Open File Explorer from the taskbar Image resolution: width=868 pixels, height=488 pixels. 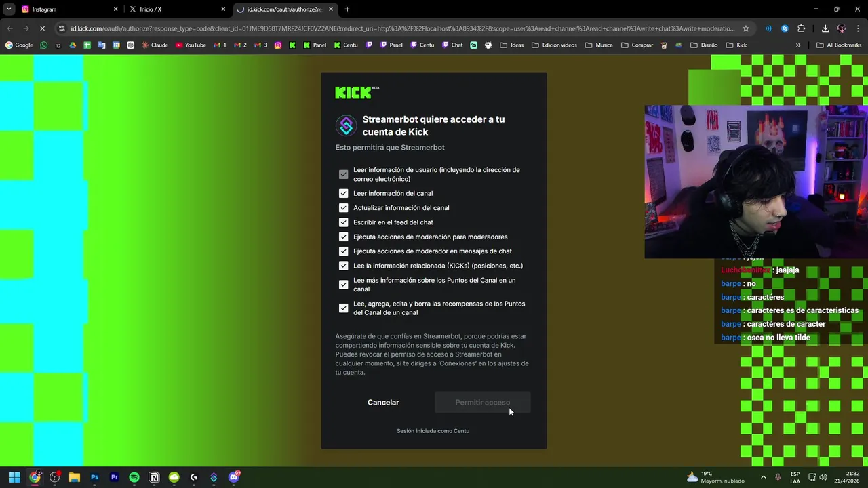tap(75, 477)
